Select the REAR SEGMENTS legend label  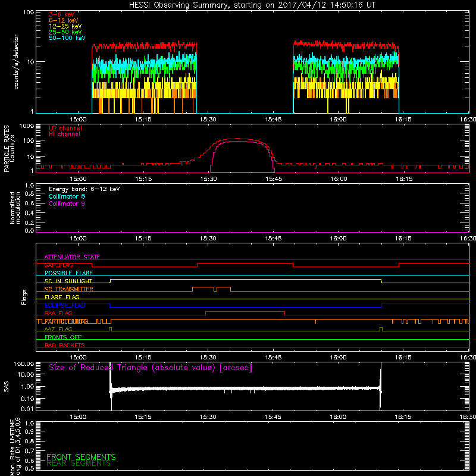coord(79,464)
